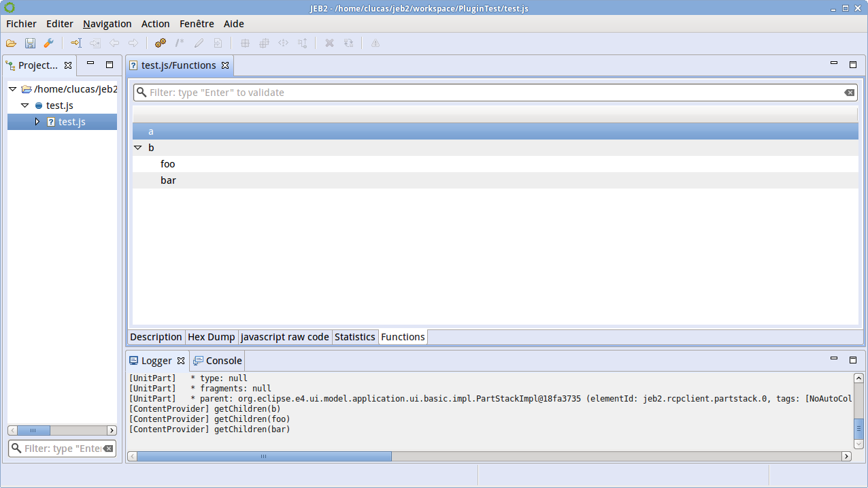This screenshot has width=868, height=488.
Task: Click the notes page toolbar icon
Action: 218,43
